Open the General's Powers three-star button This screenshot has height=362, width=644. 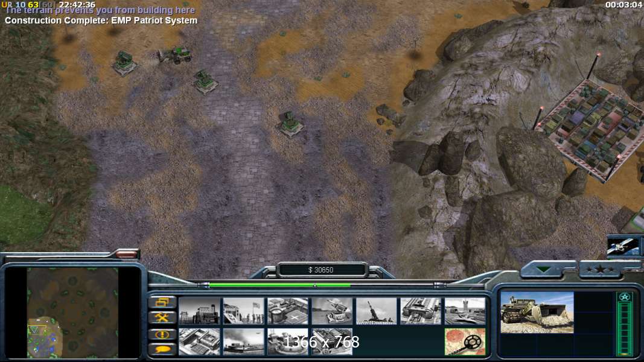tap(601, 270)
